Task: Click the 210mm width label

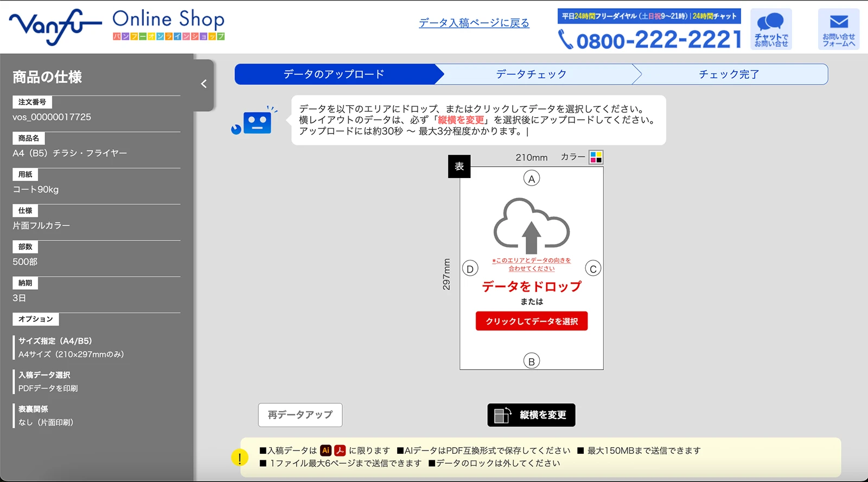Action: pos(532,157)
